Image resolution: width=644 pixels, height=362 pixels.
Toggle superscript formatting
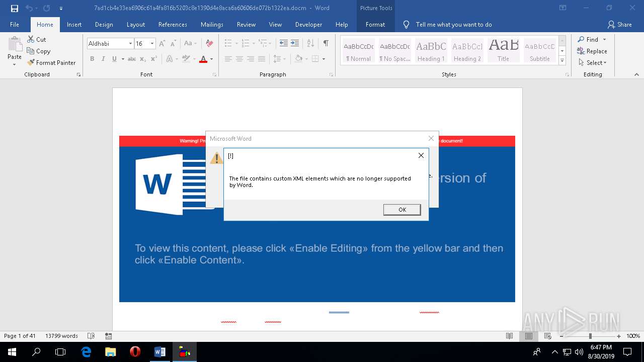(154, 59)
